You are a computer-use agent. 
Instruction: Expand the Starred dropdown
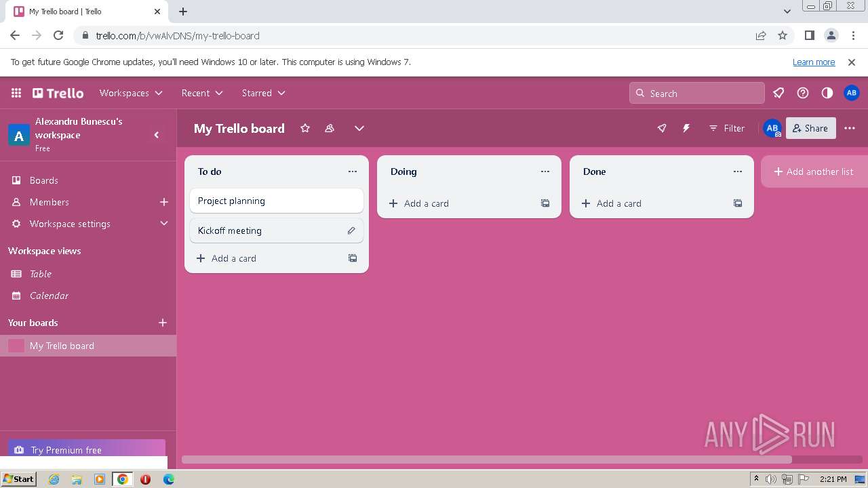(263, 93)
